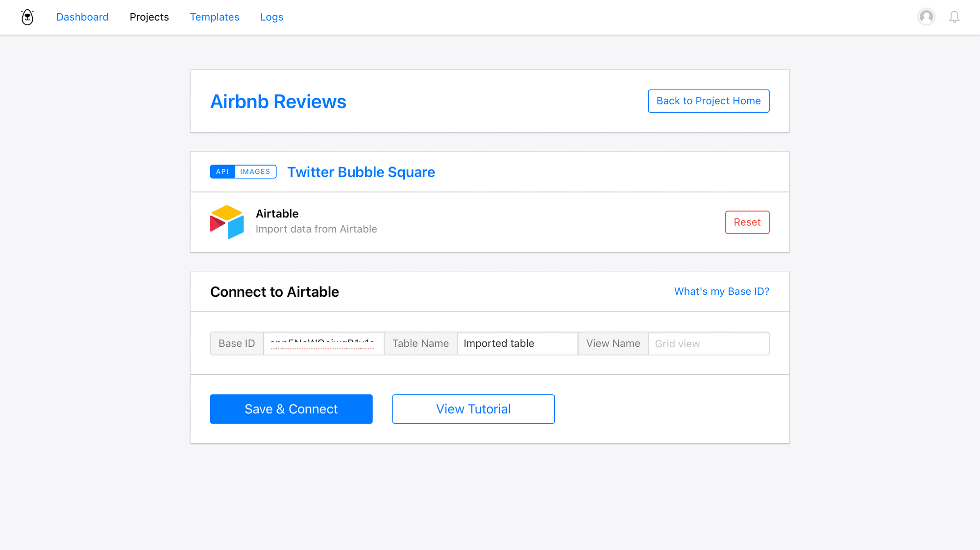Click the Table Name label

point(420,343)
